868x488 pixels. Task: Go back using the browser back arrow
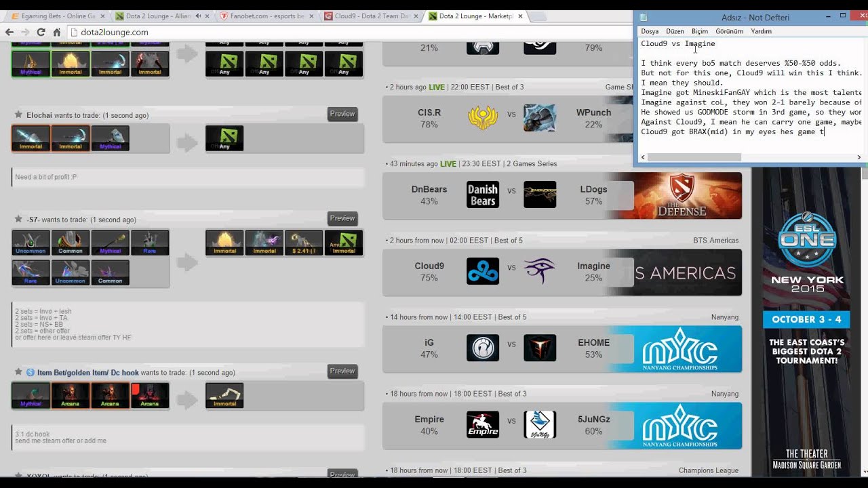tap(9, 32)
